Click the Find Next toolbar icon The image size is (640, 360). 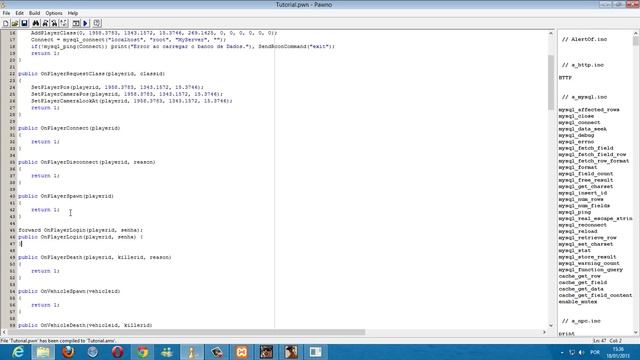coord(45,23)
